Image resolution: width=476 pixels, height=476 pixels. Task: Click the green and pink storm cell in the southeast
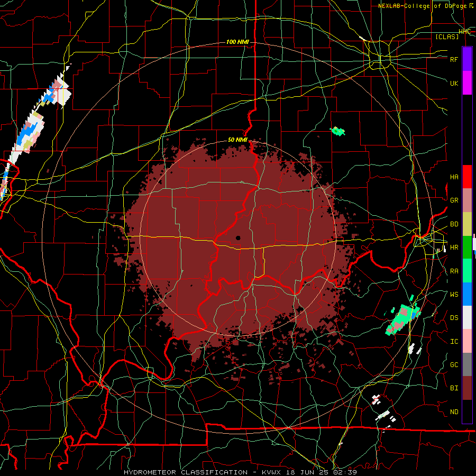pos(403,319)
